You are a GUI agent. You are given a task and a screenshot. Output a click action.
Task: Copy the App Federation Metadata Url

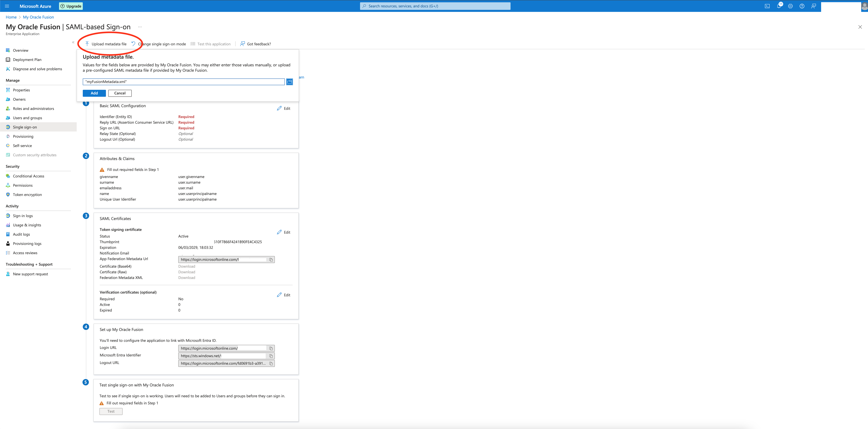(271, 260)
